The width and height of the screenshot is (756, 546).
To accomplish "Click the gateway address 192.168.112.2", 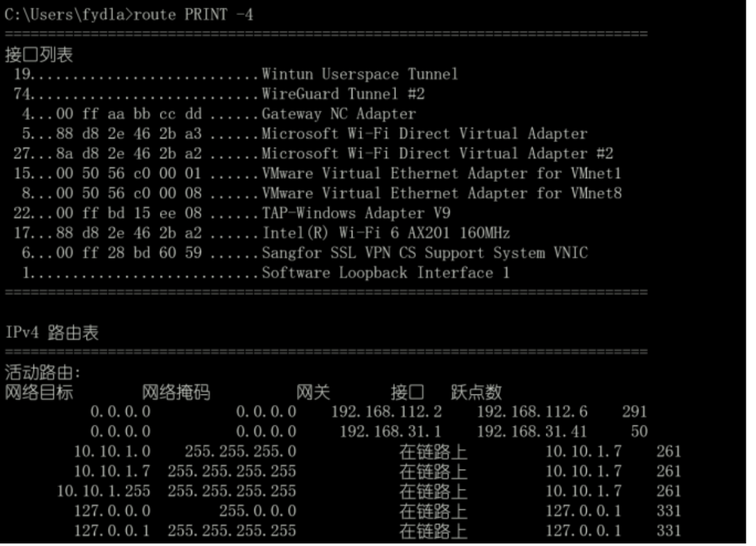I will tap(387, 413).
